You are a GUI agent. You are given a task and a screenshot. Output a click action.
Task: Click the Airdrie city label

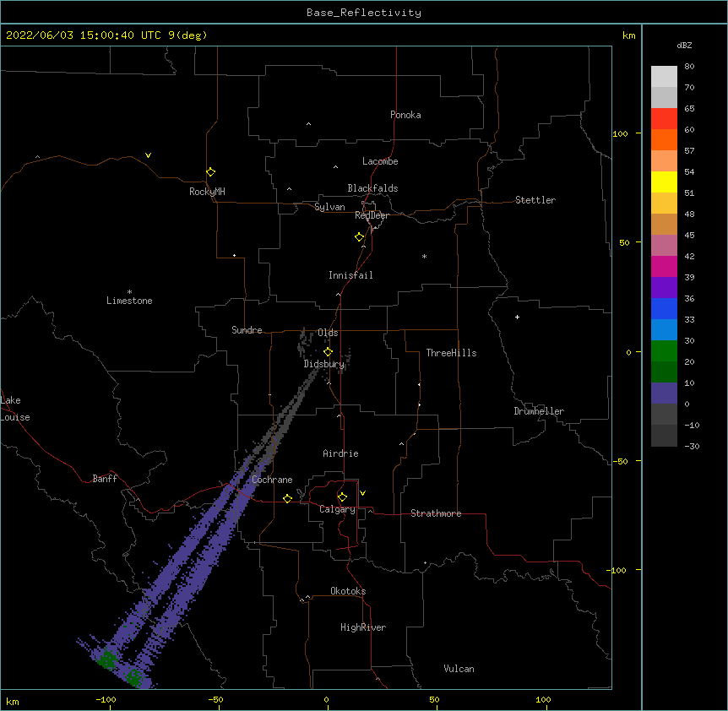tap(341, 453)
